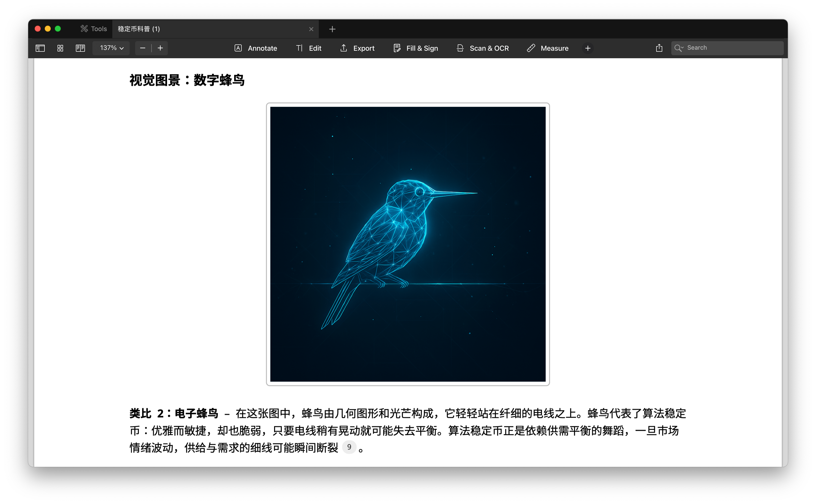
Task: Open the 137% zoom level dropdown
Action: [x=112, y=48]
